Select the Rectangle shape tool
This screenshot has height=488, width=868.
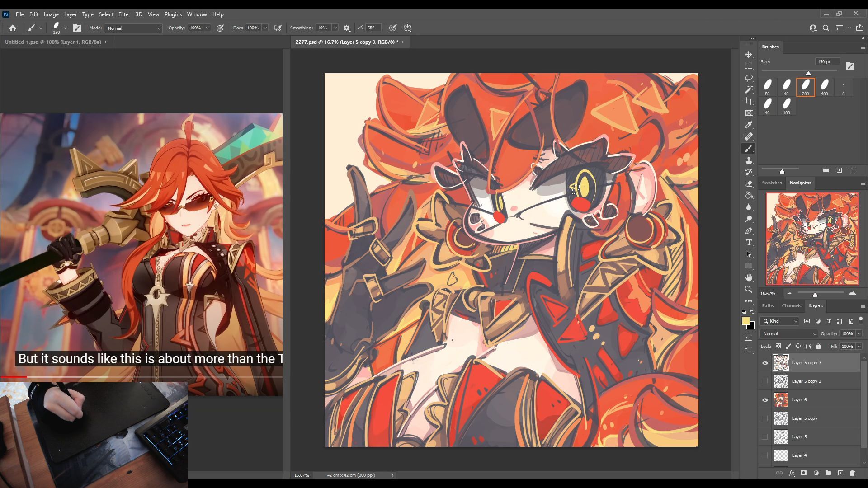[749, 266]
